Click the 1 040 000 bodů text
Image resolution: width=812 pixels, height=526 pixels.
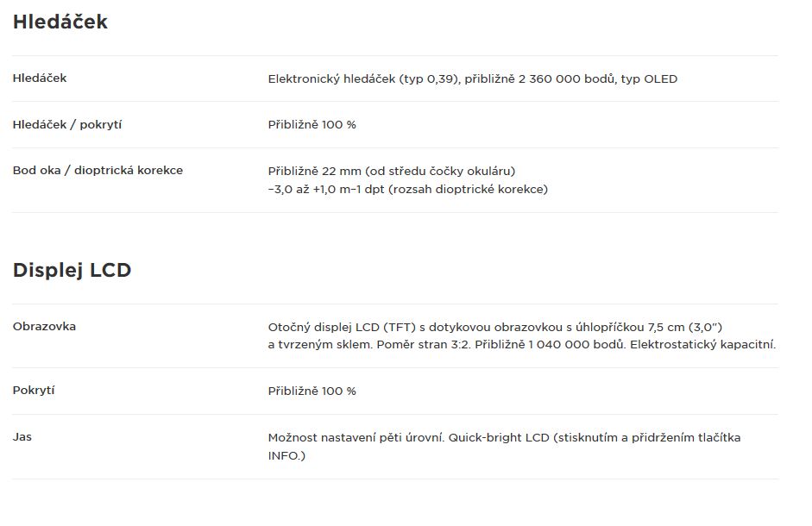[x=577, y=345]
